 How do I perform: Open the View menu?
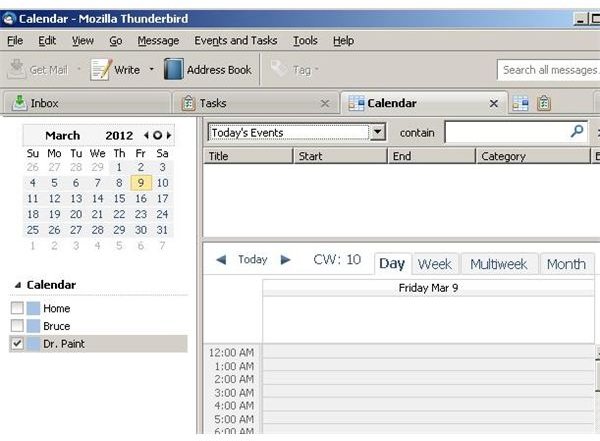[83, 40]
